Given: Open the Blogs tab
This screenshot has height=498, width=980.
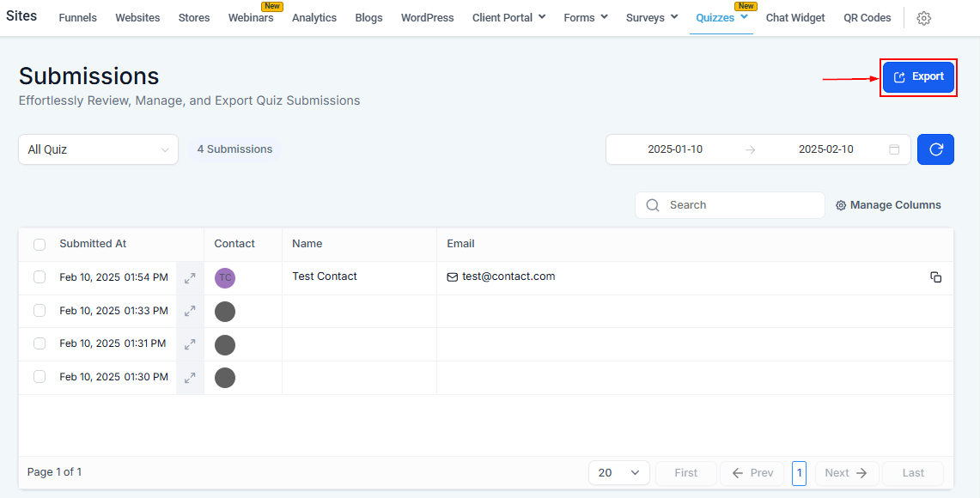Looking at the screenshot, I should (368, 17).
